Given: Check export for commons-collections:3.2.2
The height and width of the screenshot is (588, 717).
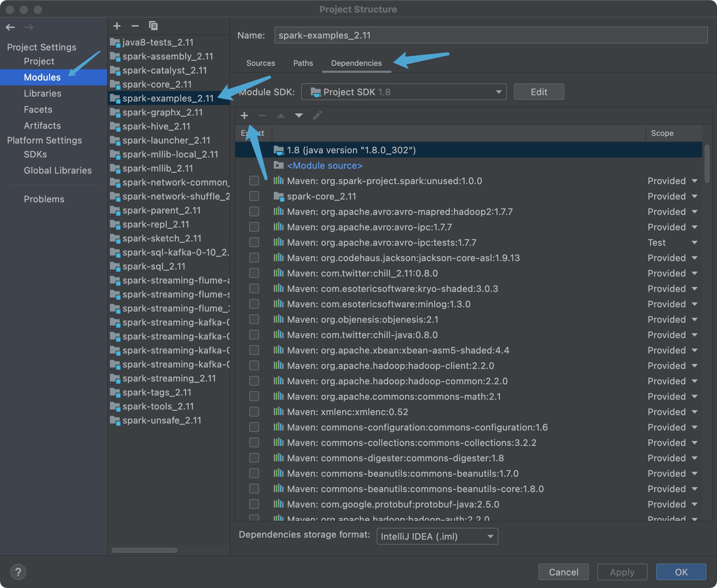Looking at the screenshot, I should pos(254,443).
